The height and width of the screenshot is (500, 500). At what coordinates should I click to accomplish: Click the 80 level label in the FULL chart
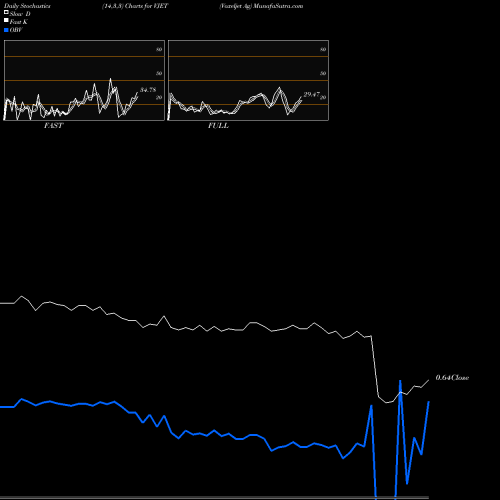click(323, 49)
